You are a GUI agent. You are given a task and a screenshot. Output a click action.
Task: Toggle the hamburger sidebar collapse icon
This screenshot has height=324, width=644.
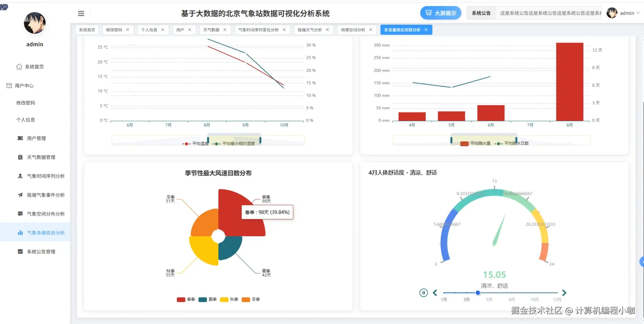coord(81,13)
